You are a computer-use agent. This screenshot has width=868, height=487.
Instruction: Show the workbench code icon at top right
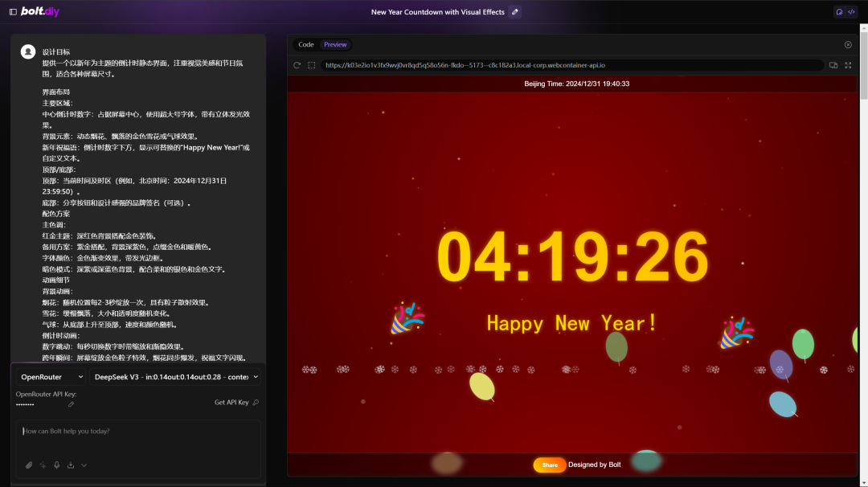coord(851,11)
